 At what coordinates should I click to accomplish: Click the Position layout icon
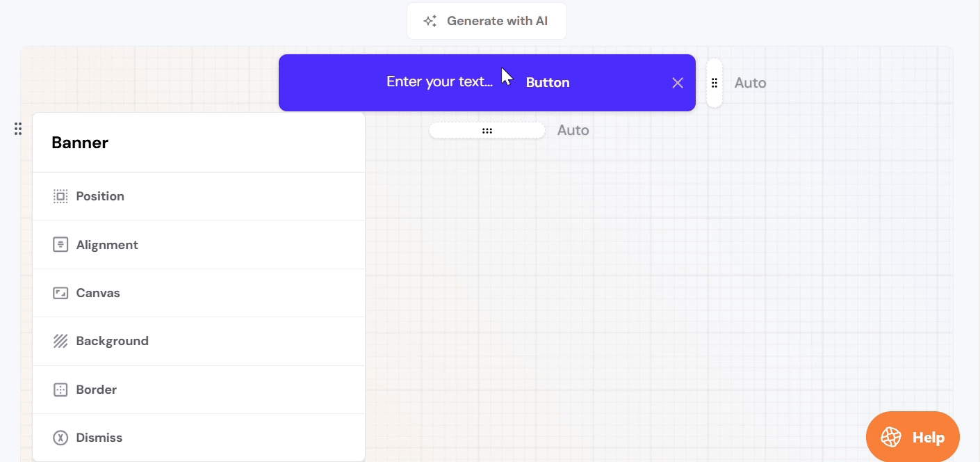[x=60, y=196]
